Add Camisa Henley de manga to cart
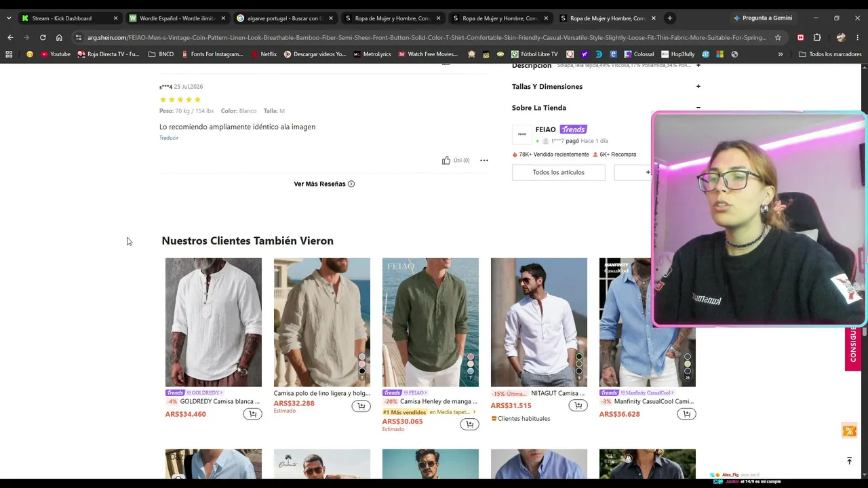868x488 pixels. coord(469,424)
